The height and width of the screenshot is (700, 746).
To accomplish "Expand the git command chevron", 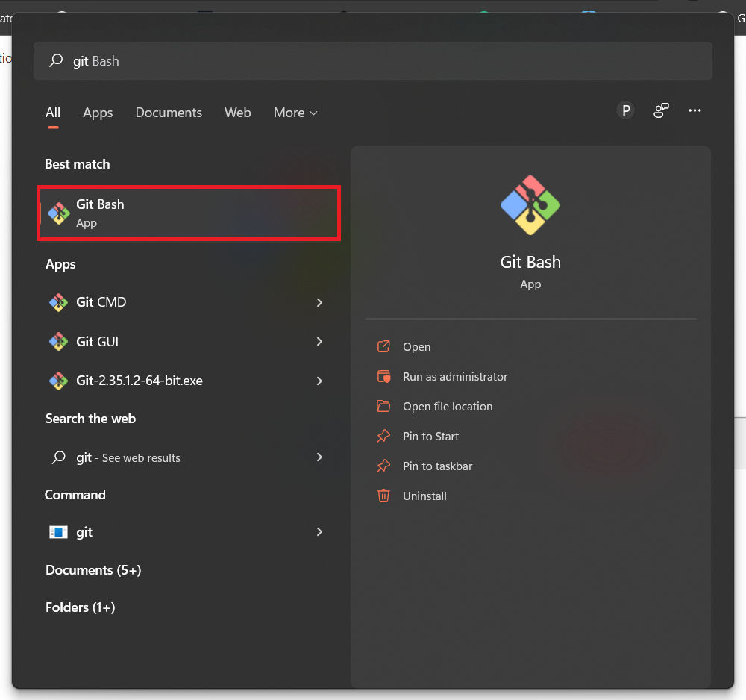I will click(319, 531).
